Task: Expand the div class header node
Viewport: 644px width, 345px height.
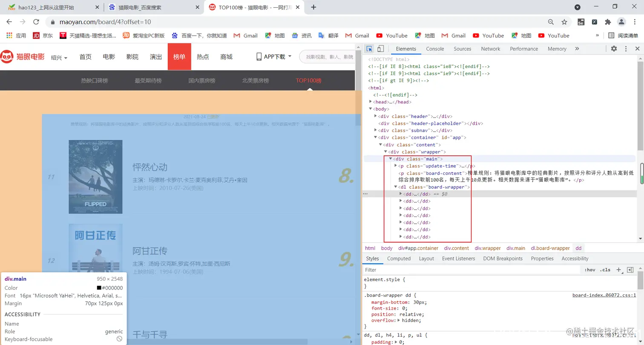Action: click(375, 116)
